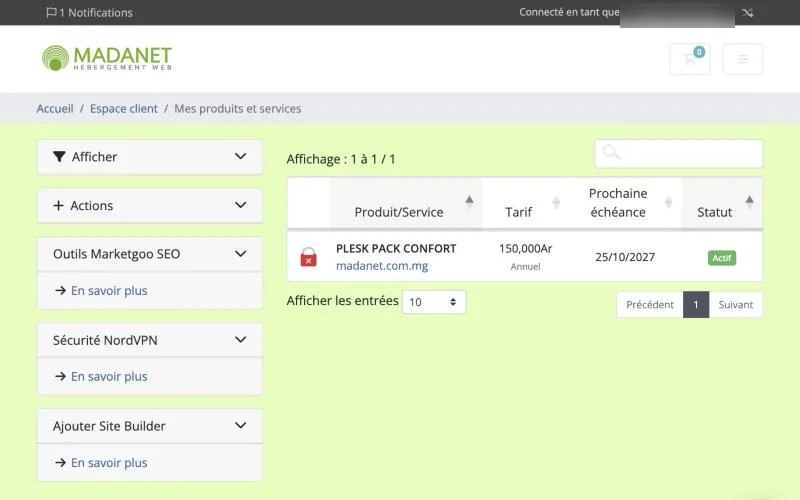Click the search magnifier icon
The height and width of the screenshot is (500, 800).
tap(611, 152)
